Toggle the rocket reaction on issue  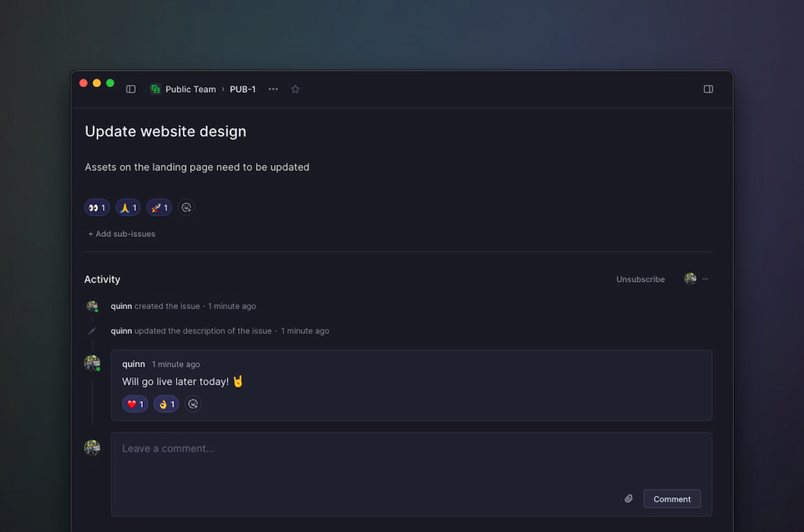[x=159, y=208]
